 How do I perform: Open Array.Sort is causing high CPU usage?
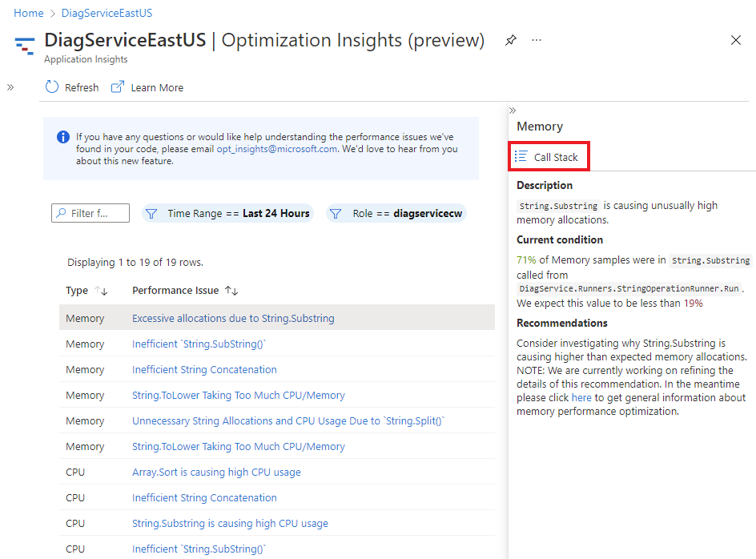pyautogui.click(x=216, y=472)
